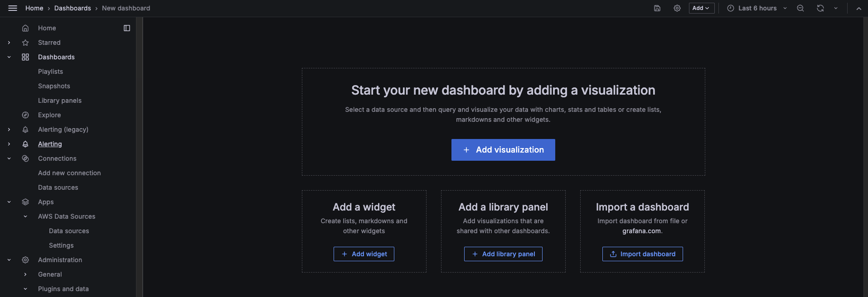Open Data sources under AWS Data Sources
Image resolution: width=868 pixels, height=297 pixels.
point(69,231)
